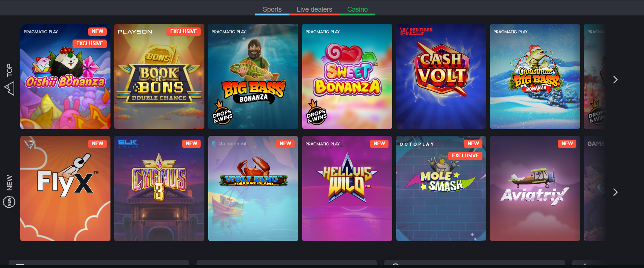Click the NEW category badge icon

pyautogui.click(x=9, y=202)
